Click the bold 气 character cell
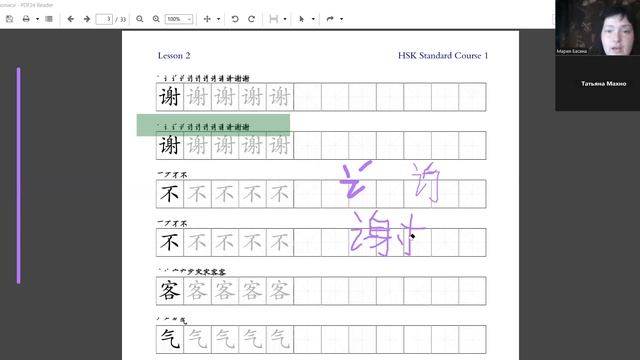Image resolution: width=640 pixels, height=360 pixels. tap(170, 339)
